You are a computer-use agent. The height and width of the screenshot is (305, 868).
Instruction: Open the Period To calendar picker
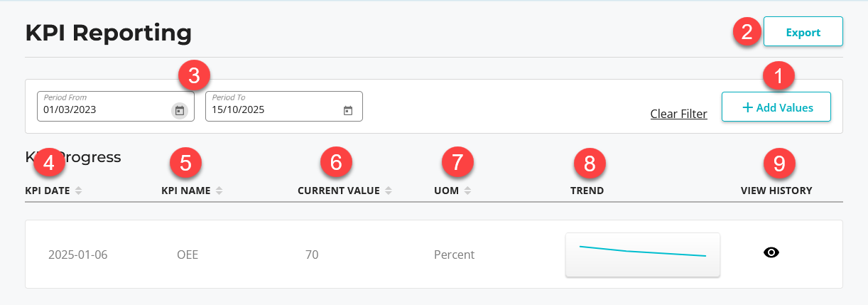(x=348, y=110)
